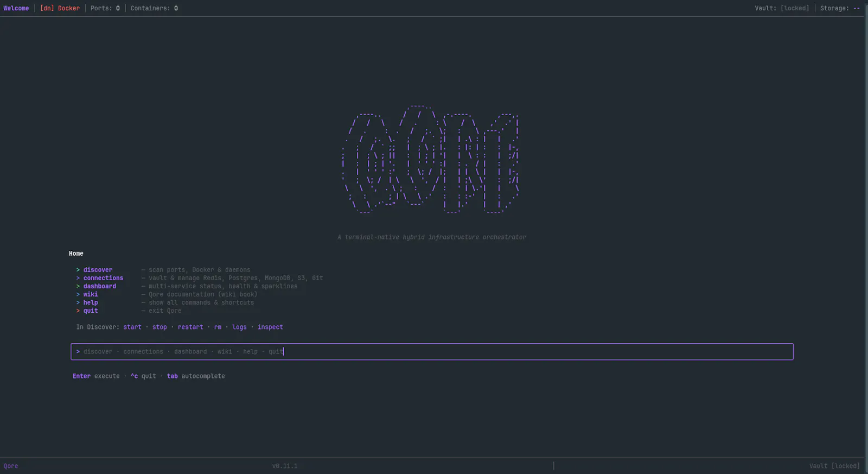The height and width of the screenshot is (474, 868).
Task: Click the ^c quit shortcut hint
Action: pos(143,376)
